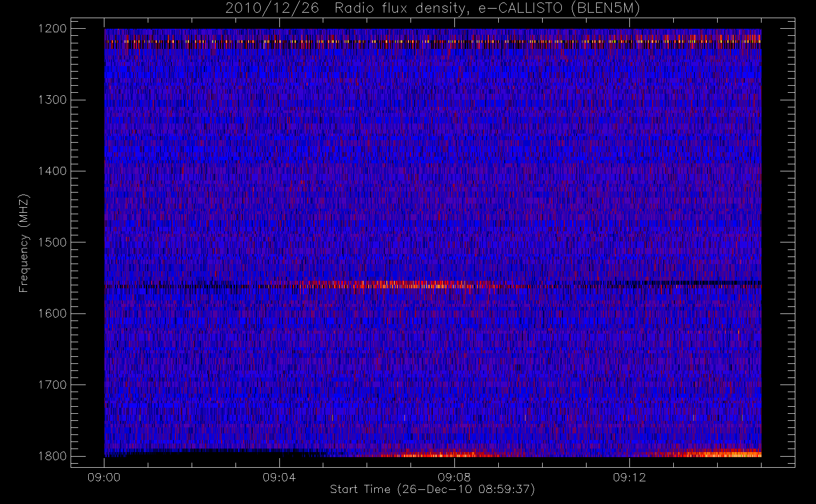Click the 09:00 time tick label
This screenshot has width=816, height=504.
(104, 477)
